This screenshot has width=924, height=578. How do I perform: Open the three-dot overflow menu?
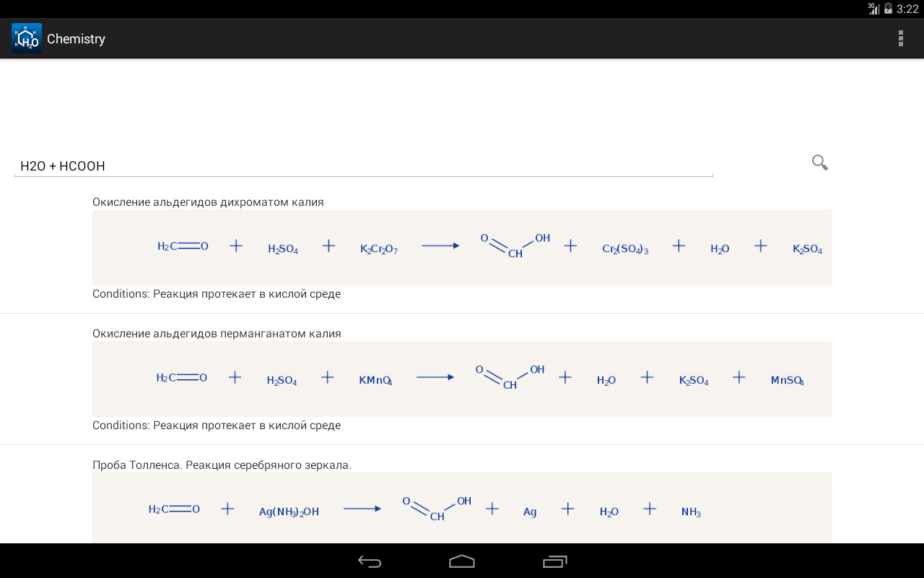click(x=900, y=38)
